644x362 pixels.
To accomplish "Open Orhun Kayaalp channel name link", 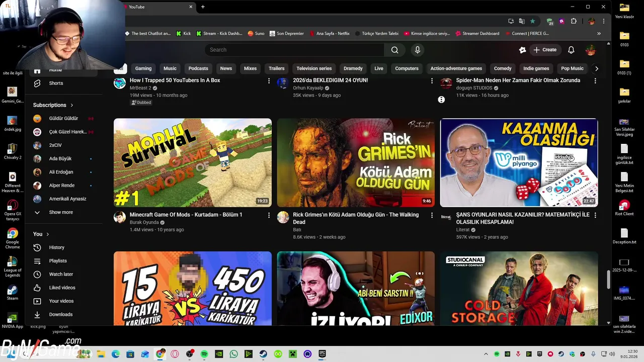I will tap(308, 88).
